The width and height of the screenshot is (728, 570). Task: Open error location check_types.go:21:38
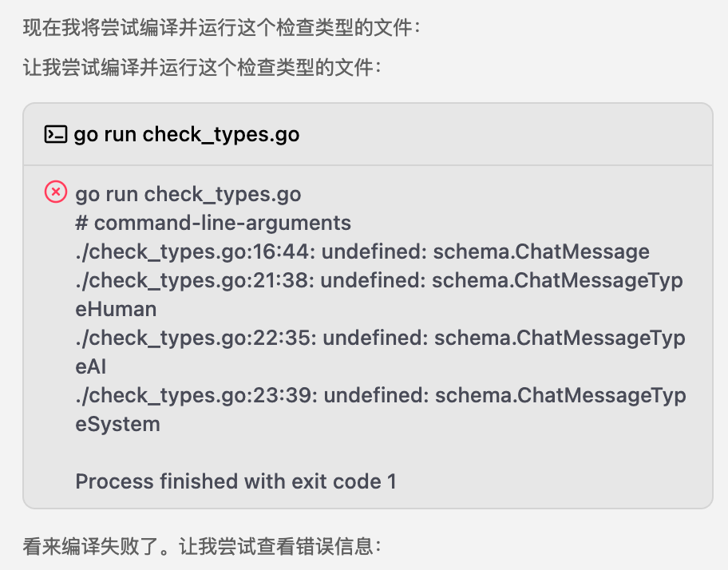pyautogui.click(x=195, y=280)
